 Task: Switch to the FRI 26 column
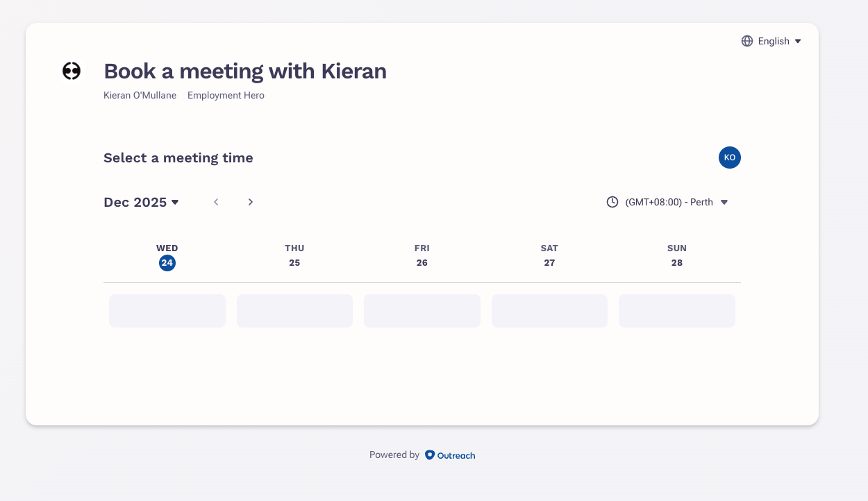[422, 255]
